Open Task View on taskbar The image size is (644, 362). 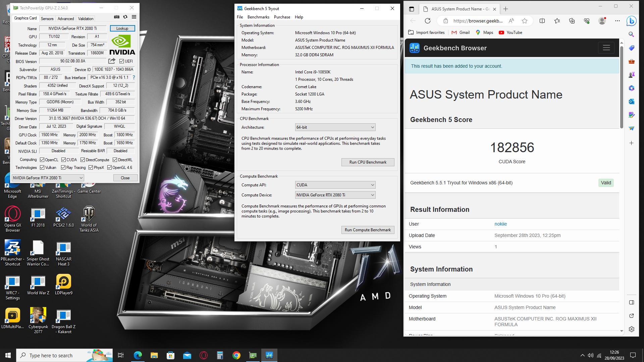[x=121, y=355]
